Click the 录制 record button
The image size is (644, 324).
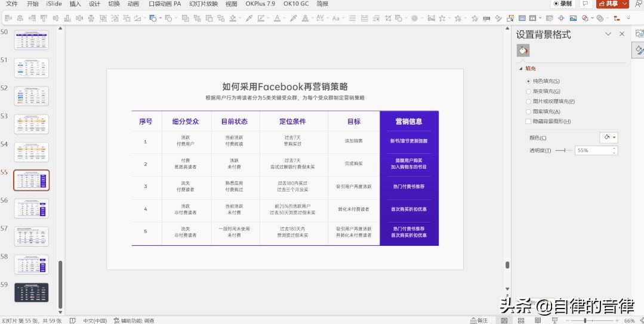point(562,4)
